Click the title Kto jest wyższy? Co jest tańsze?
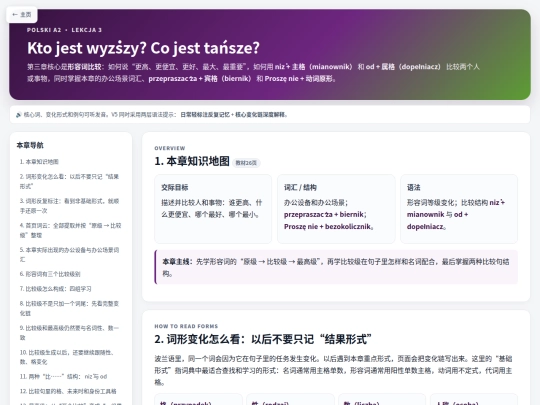The height and width of the screenshot is (405, 540). [x=143, y=48]
